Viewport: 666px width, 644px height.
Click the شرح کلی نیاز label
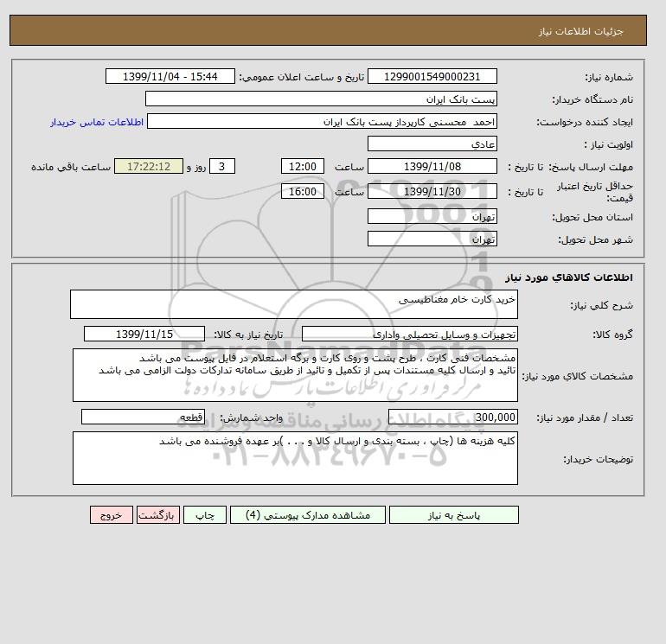pyautogui.click(x=601, y=305)
